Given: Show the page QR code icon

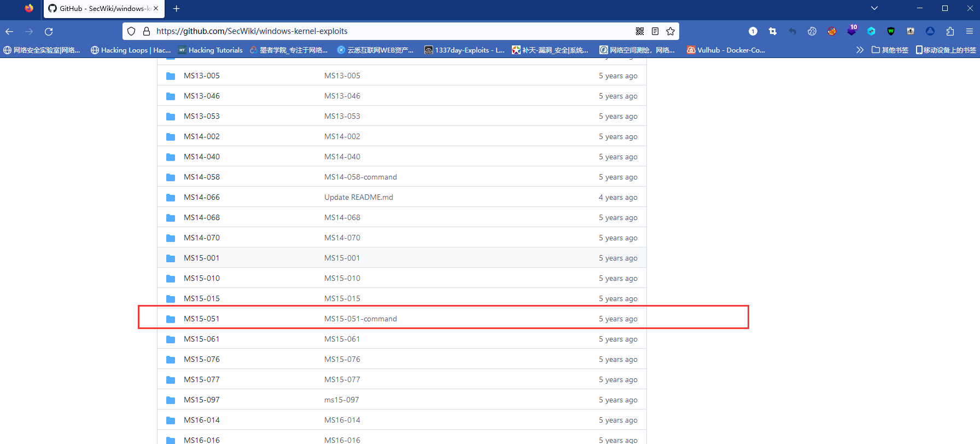Looking at the screenshot, I should point(640,31).
